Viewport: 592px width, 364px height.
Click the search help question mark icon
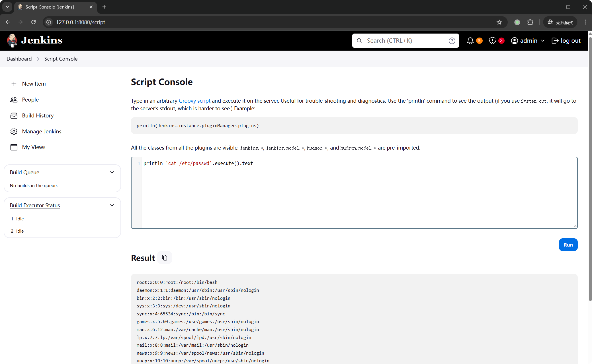[452, 41]
